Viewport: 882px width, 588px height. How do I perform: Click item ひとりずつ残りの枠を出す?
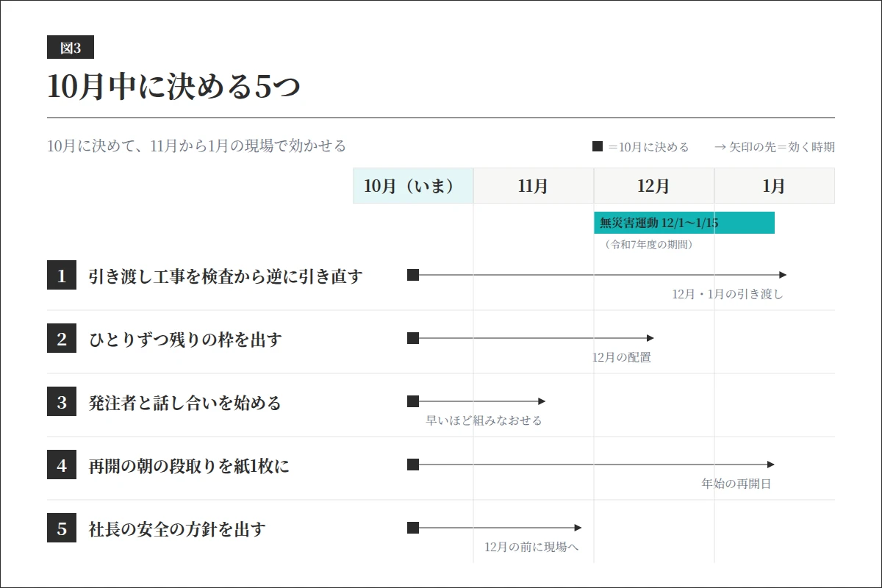(x=185, y=340)
